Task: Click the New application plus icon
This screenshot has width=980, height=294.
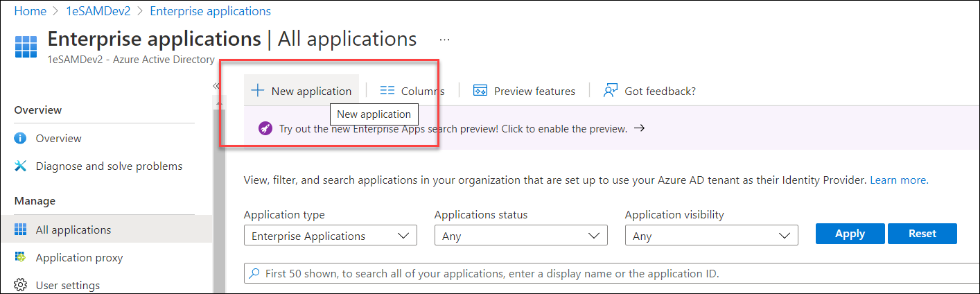Action: click(x=257, y=91)
